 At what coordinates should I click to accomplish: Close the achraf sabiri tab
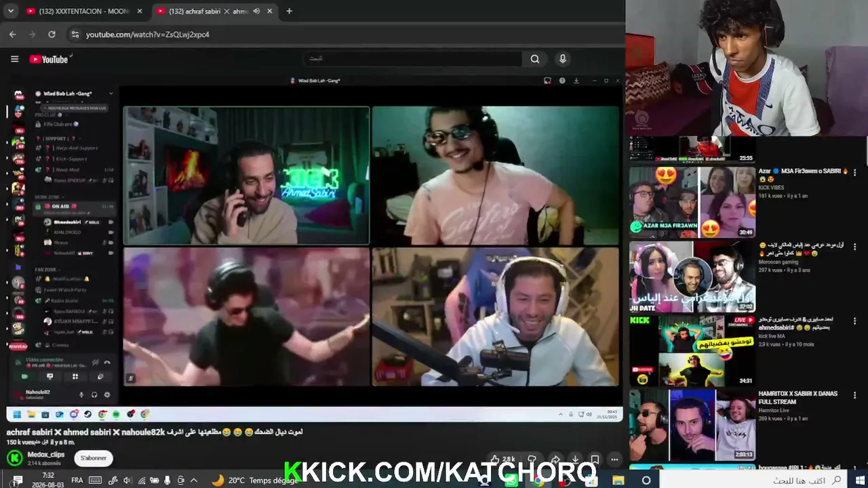click(x=269, y=11)
